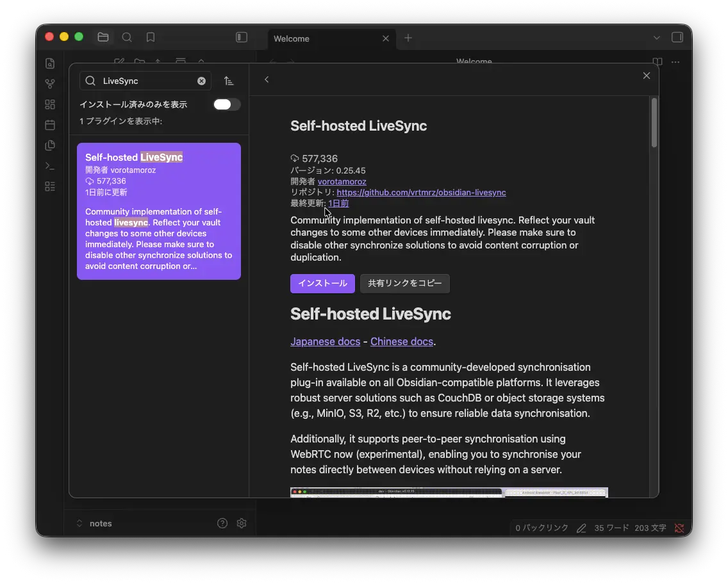Open help via question mark icon

click(222, 523)
